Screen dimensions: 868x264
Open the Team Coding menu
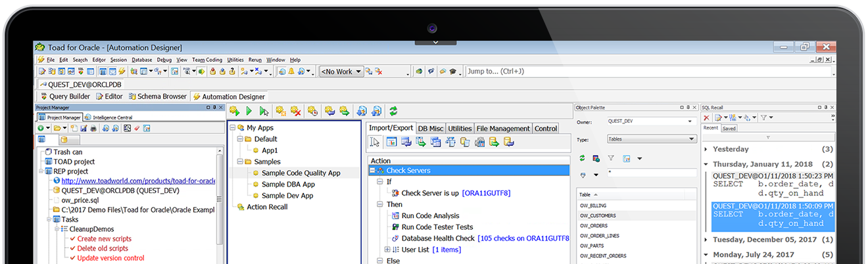[207, 60]
